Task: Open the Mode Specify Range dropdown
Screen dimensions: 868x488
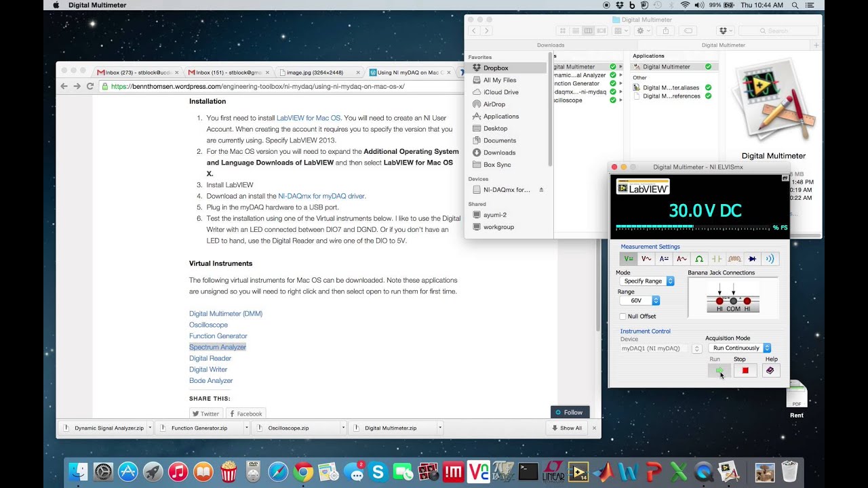Action: point(646,281)
